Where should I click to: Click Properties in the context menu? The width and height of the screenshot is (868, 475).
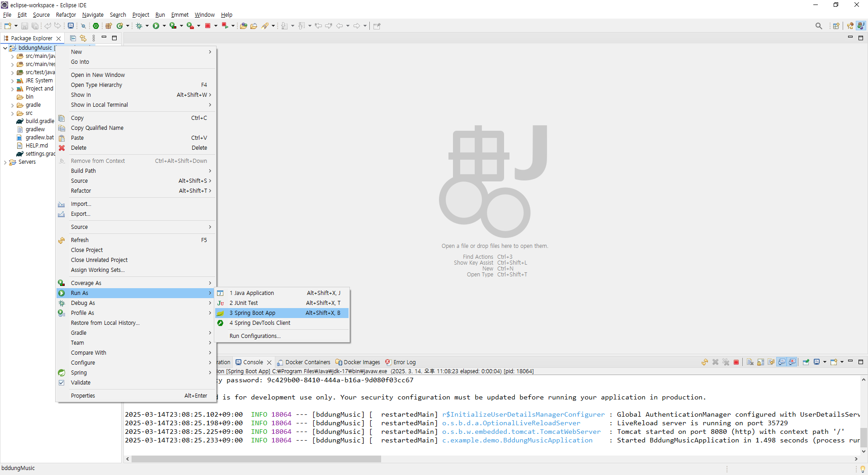136,396
